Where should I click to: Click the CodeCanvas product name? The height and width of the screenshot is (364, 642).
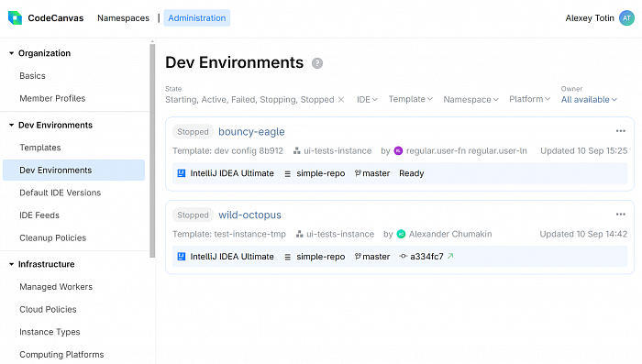pos(56,18)
